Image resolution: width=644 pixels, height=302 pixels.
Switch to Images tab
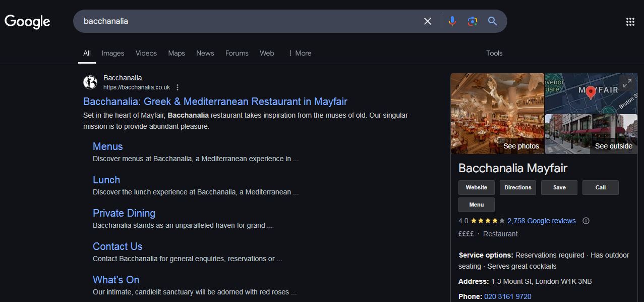(113, 53)
